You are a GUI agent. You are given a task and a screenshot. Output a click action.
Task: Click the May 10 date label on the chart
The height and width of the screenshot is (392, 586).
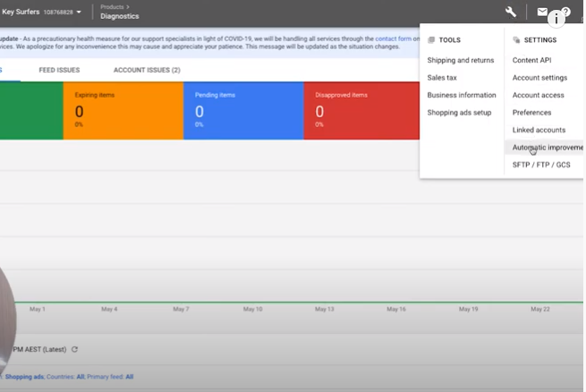[x=252, y=309]
